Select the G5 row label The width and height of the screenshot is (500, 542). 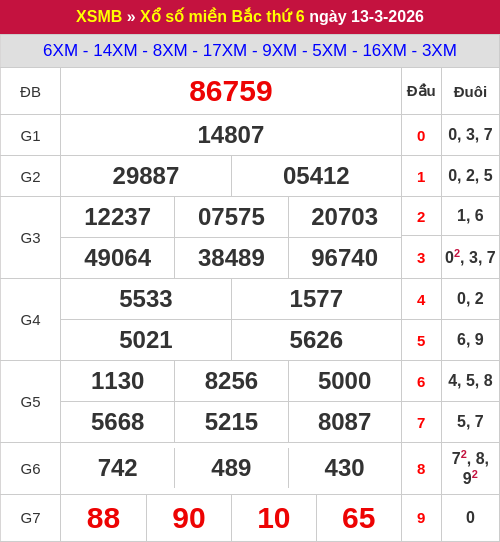[x=30, y=402]
